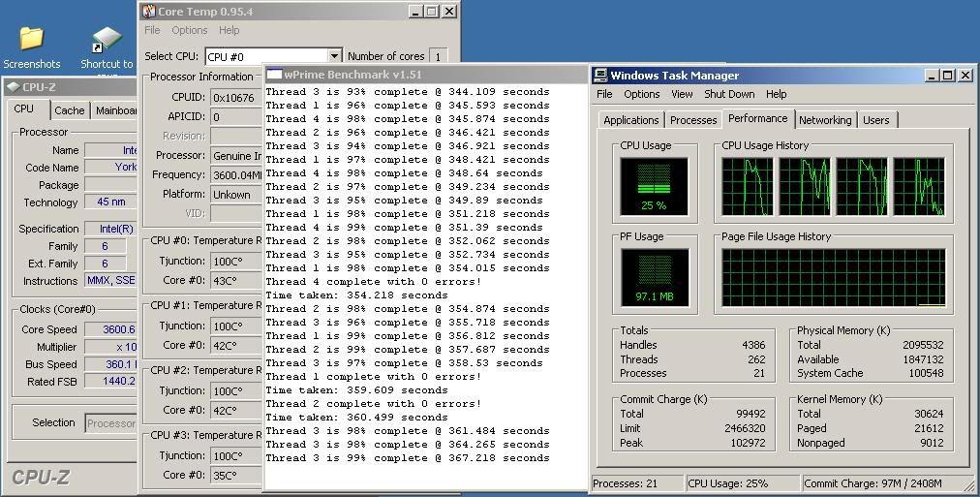Select the CPU tab in CPU-Z

click(x=24, y=109)
